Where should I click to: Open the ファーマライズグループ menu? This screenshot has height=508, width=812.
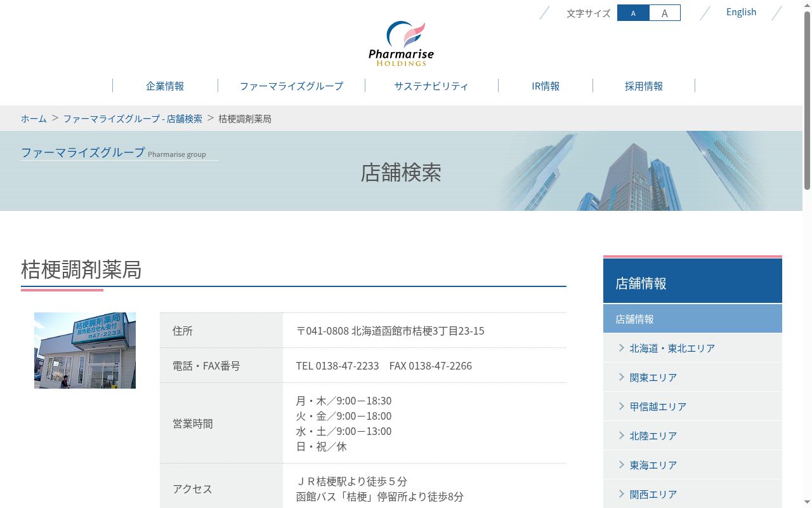pos(291,86)
